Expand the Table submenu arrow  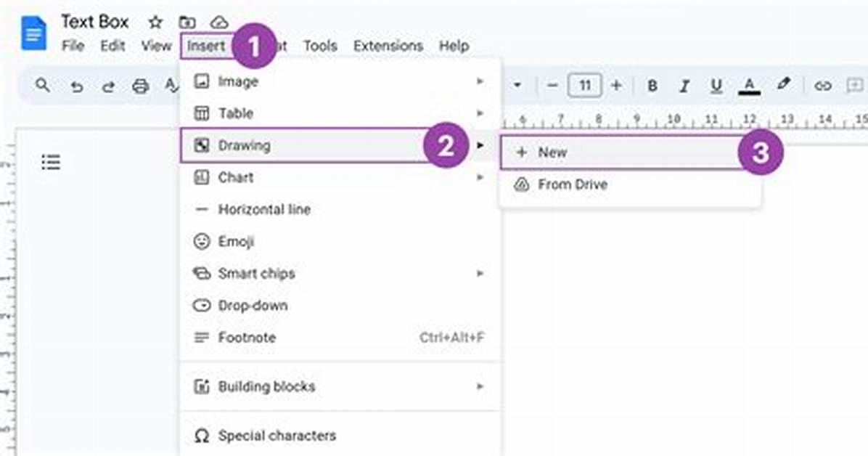(x=480, y=113)
